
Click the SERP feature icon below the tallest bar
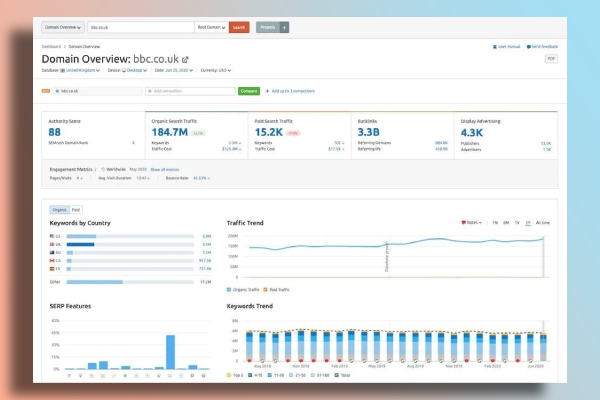click(170, 376)
